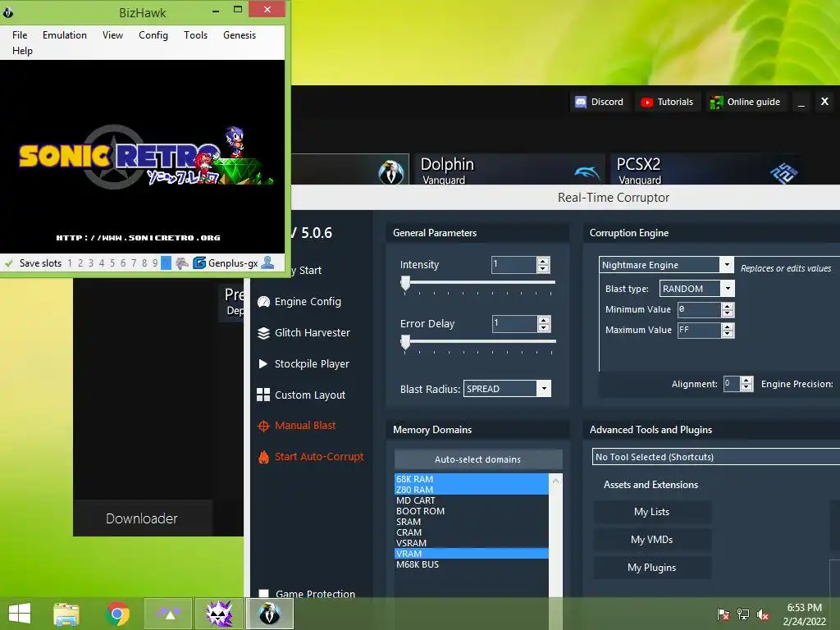Click the Auto-select domains button
This screenshot has height=630, width=840.
[x=478, y=459]
